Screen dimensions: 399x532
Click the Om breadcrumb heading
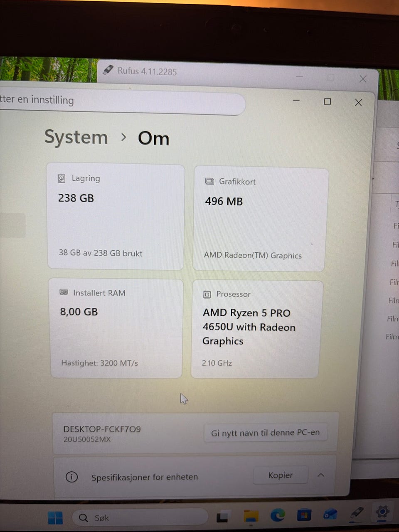pyautogui.click(x=153, y=138)
